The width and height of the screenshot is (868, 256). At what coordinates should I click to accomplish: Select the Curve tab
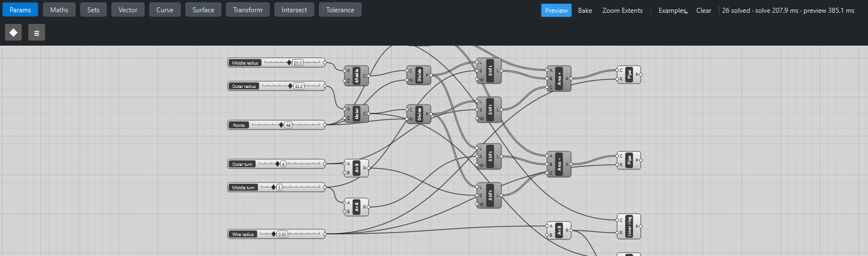coord(165,10)
